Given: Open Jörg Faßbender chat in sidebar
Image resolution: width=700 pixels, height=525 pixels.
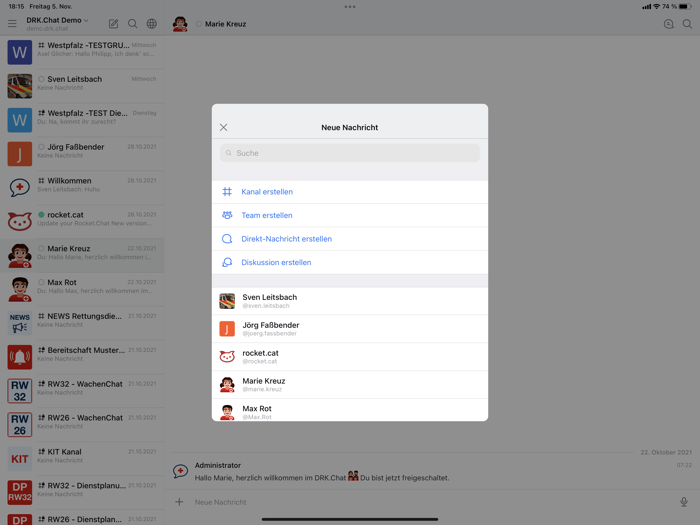Looking at the screenshot, I should [82, 154].
